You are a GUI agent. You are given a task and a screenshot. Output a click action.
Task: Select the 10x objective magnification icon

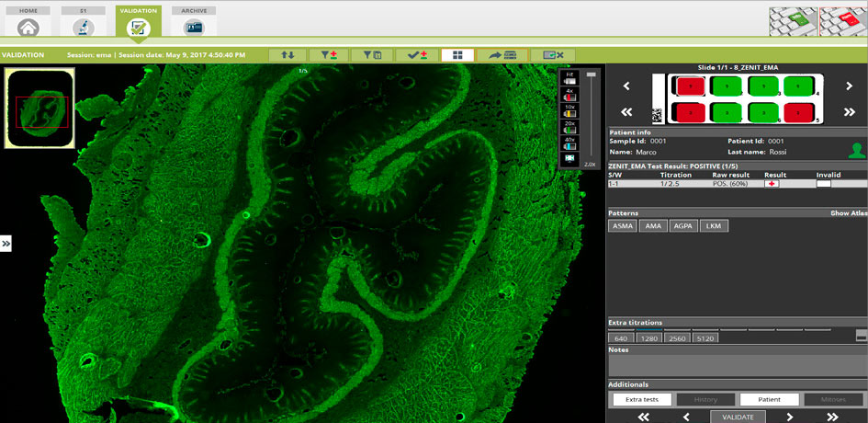[x=569, y=109]
